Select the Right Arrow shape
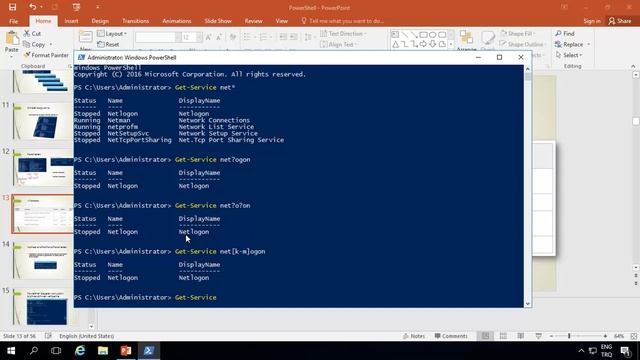The width and height of the screenshot is (640, 360). tap(423, 44)
